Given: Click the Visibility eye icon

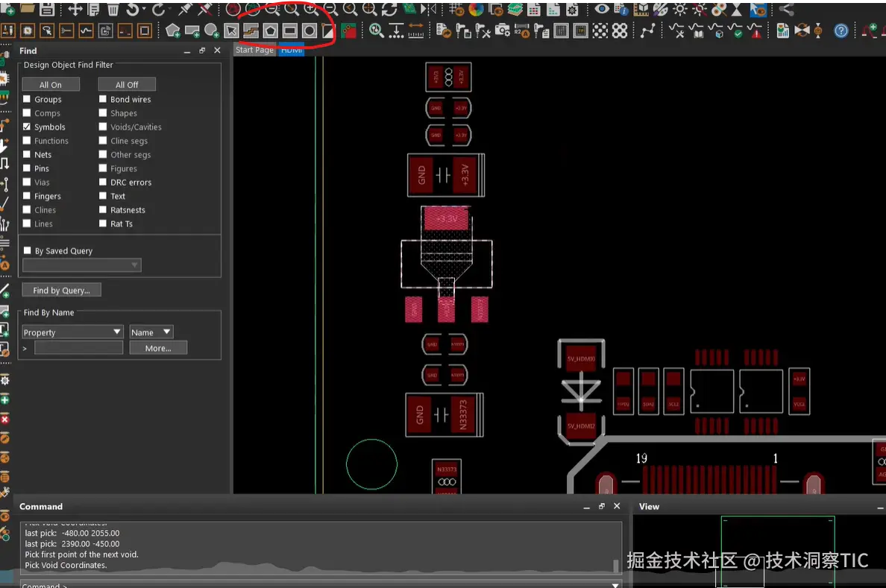Looking at the screenshot, I should click(602, 8).
